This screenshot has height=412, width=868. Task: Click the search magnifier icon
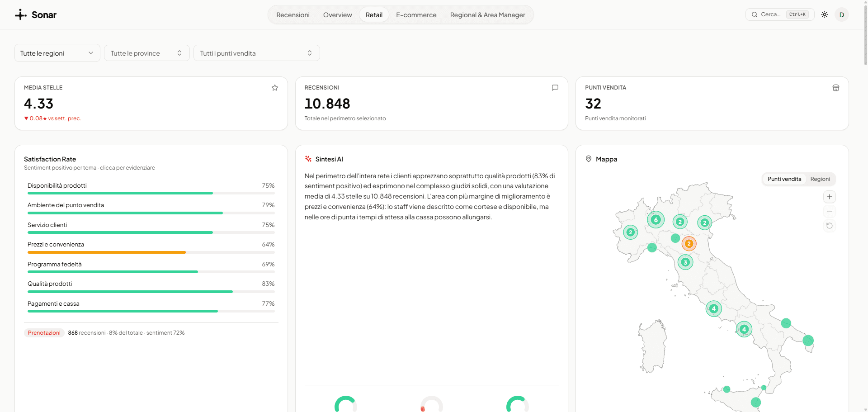[755, 14]
